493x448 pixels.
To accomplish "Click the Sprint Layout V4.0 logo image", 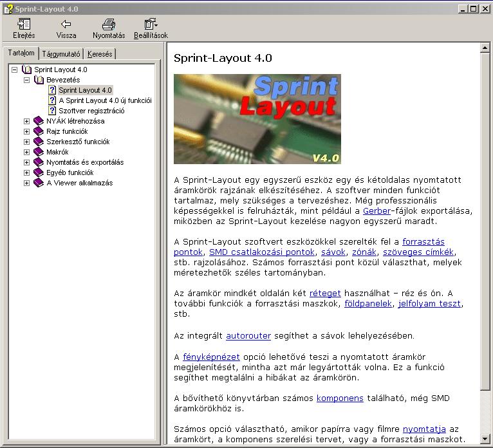I will coord(257,119).
